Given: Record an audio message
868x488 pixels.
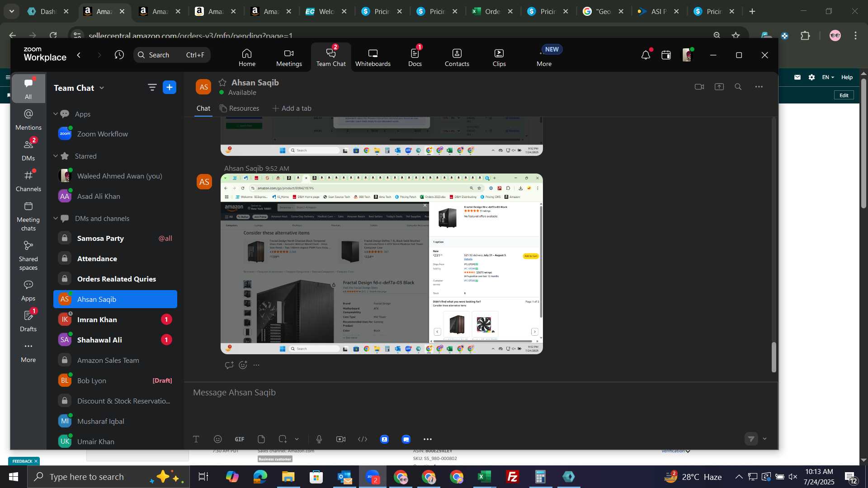Looking at the screenshot, I should (319, 439).
